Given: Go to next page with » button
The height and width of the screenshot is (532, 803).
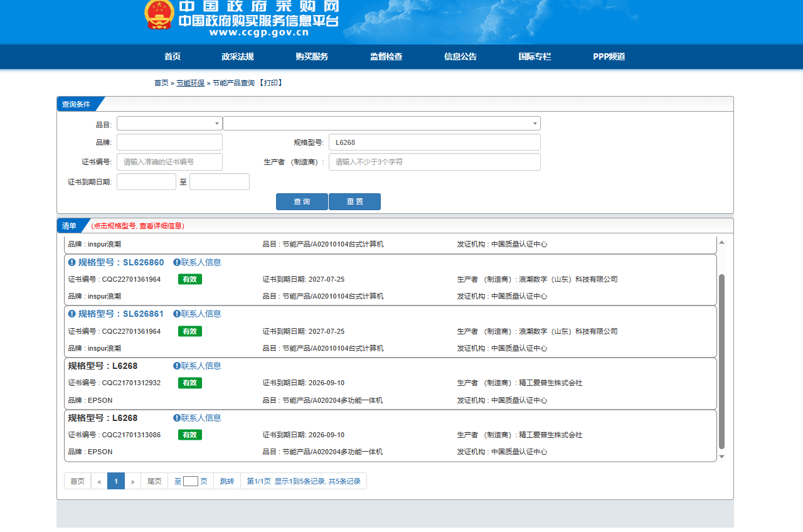Looking at the screenshot, I should tap(132, 481).
